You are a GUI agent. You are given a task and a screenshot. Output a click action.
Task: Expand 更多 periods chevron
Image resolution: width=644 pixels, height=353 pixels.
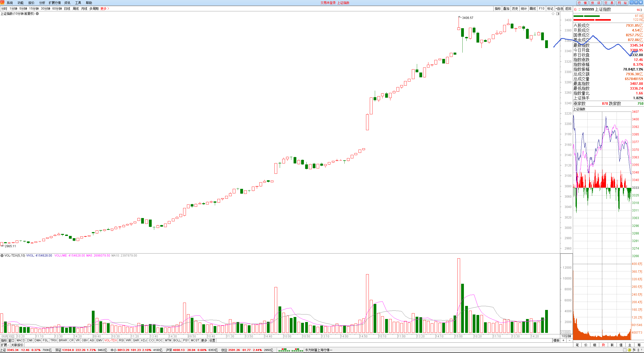click(108, 9)
